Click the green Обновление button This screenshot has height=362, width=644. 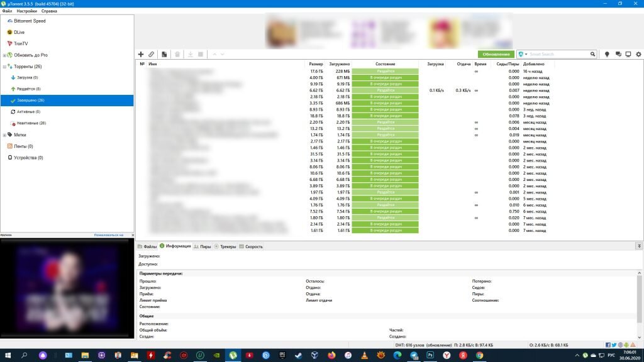[x=496, y=54]
